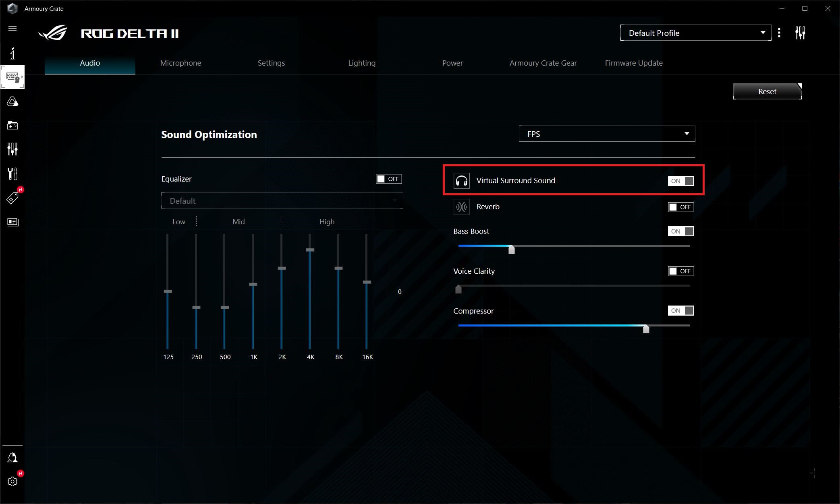The width and height of the screenshot is (840, 504).
Task: Open Scenario Profiles sliders icon in the sidebar
Action: (x=12, y=149)
